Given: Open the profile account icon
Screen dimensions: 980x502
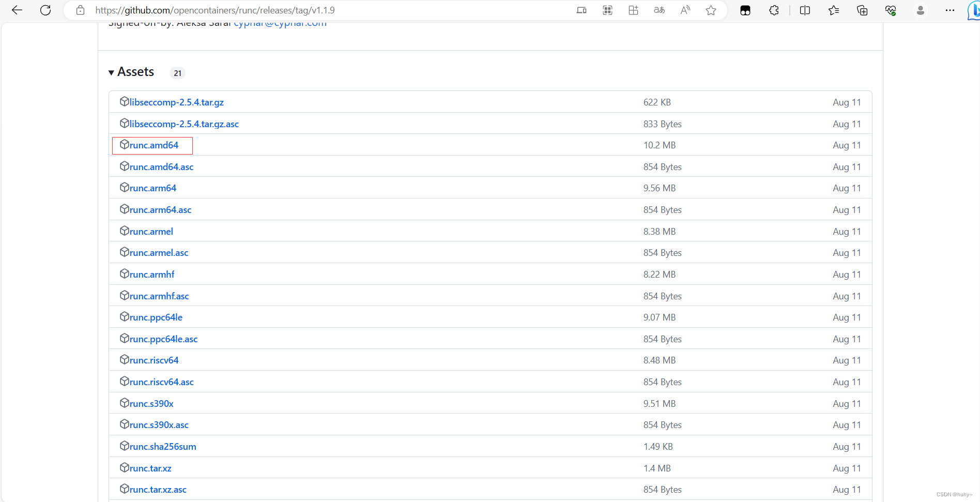Looking at the screenshot, I should pyautogui.click(x=921, y=10).
